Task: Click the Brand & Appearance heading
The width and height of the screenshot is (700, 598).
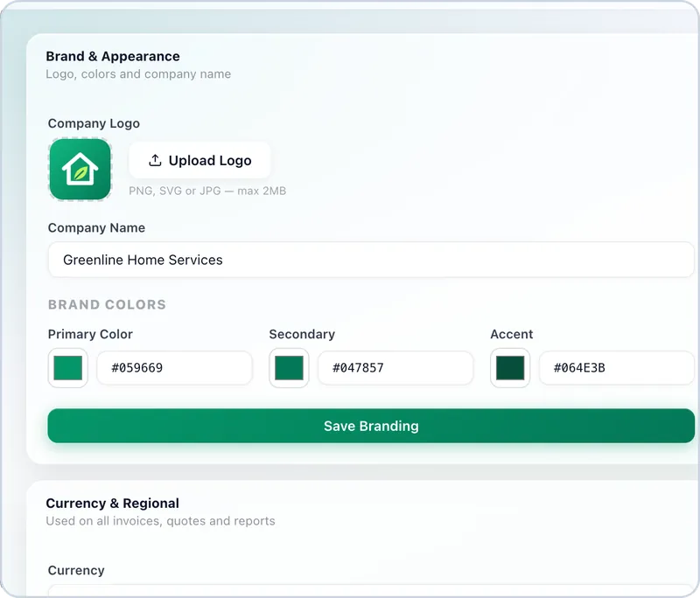Action: pos(113,56)
